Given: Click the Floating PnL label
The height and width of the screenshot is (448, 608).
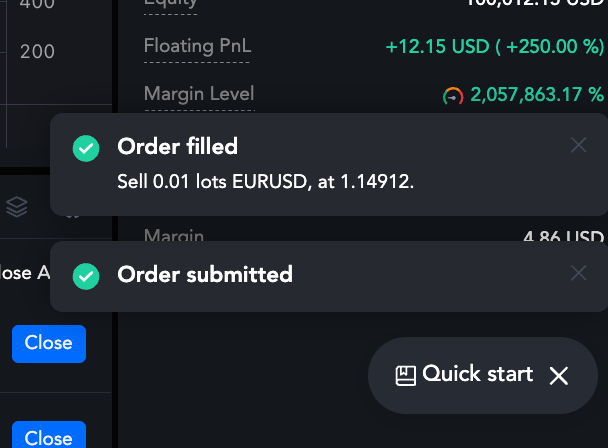Looking at the screenshot, I should click(198, 46).
